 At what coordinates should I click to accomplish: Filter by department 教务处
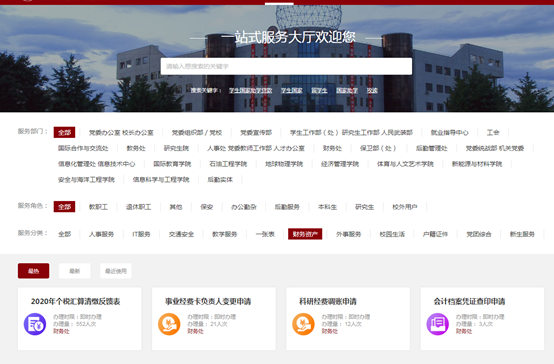[136, 148]
